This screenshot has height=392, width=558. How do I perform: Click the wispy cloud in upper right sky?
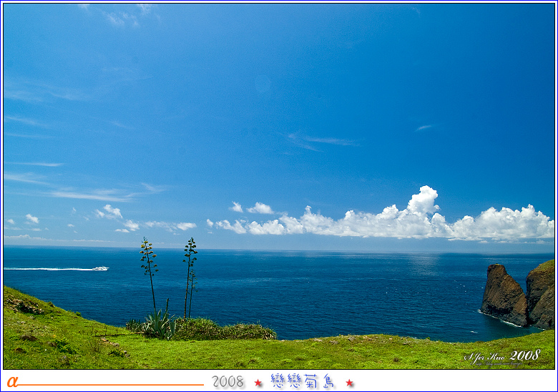[x=424, y=128]
